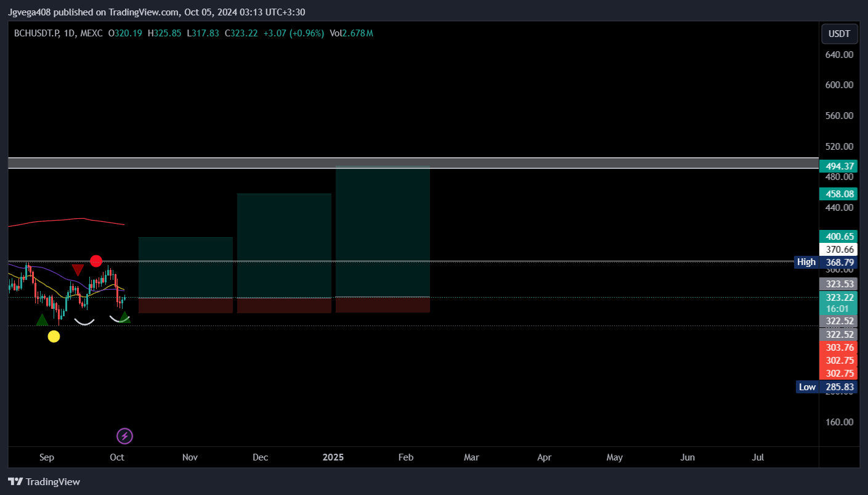Click the red circle marker above the candles

(95, 261)
